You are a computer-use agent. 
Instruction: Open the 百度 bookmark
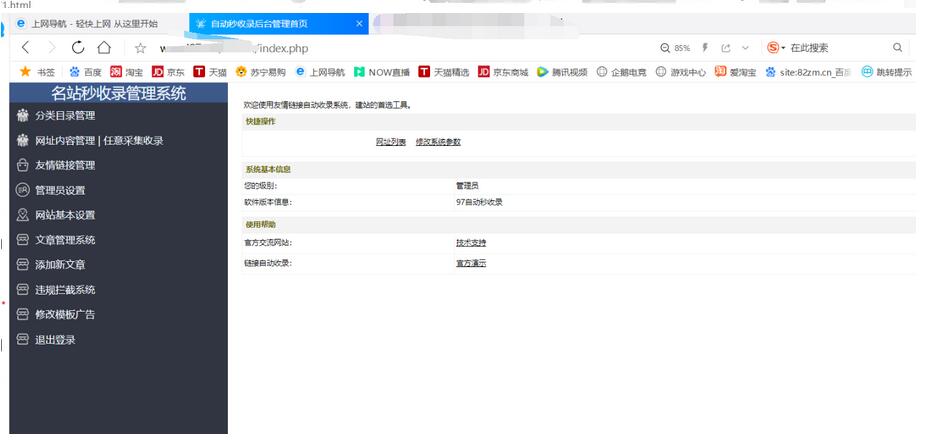[86, 72]
